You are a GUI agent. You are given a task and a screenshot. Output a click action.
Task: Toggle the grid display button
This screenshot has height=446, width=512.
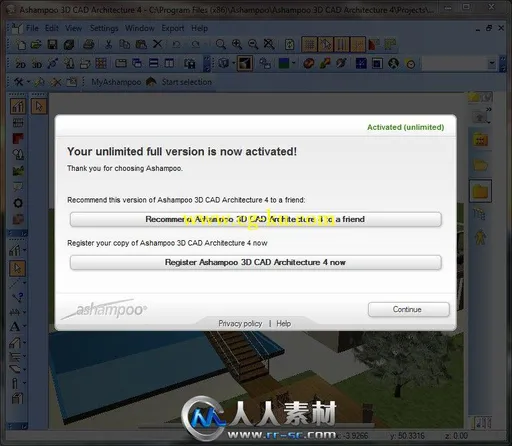click(309, 45)
